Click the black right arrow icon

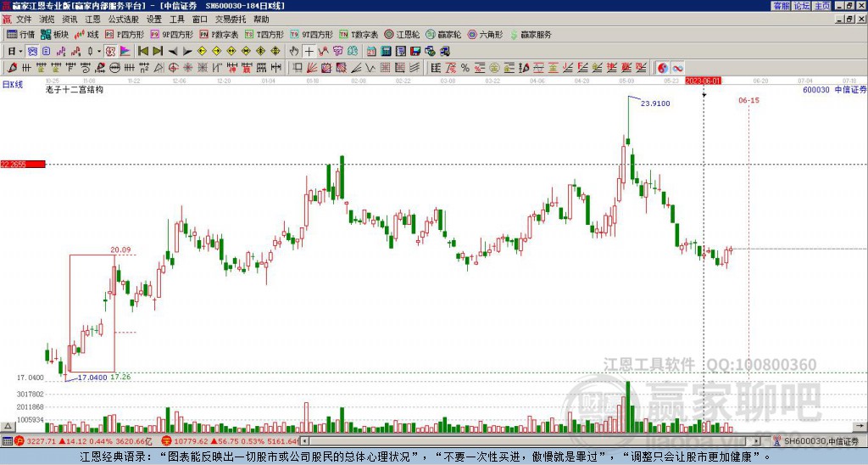pyautogui.click(x=187, y=52)
